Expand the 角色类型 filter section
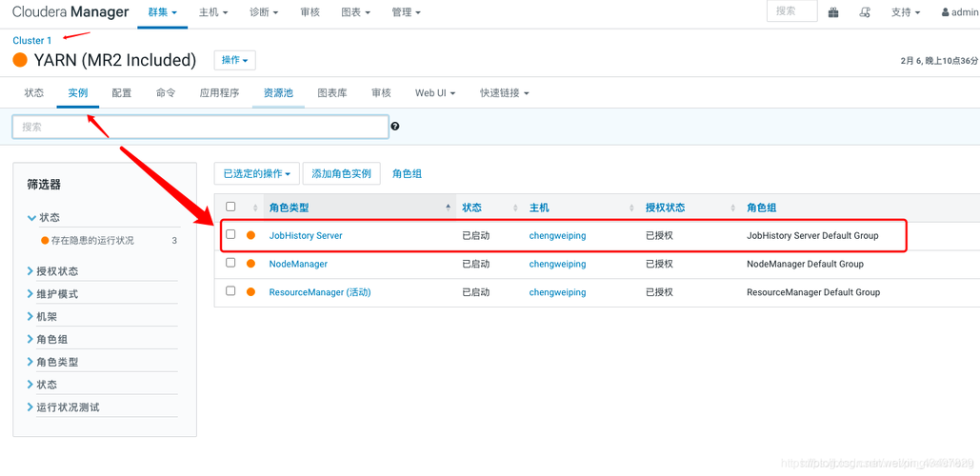 tap(56, 362)
